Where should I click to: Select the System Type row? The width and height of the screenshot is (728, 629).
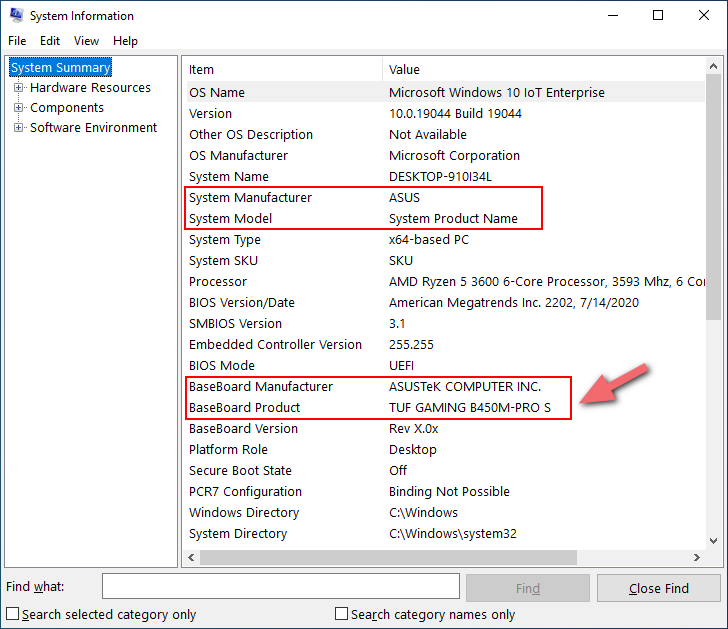pyautogui.click(x=446, y=240)
